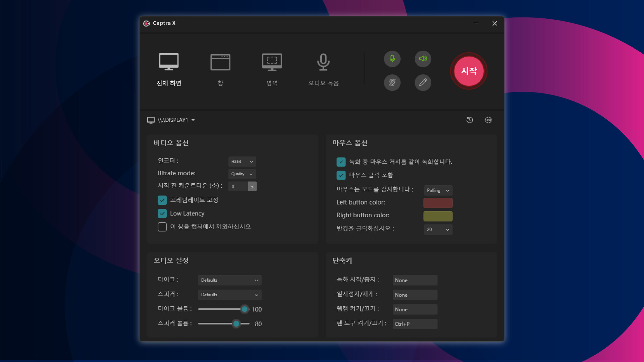
Task: Open the H264 encoder dropdown
Action: [242, 162]
